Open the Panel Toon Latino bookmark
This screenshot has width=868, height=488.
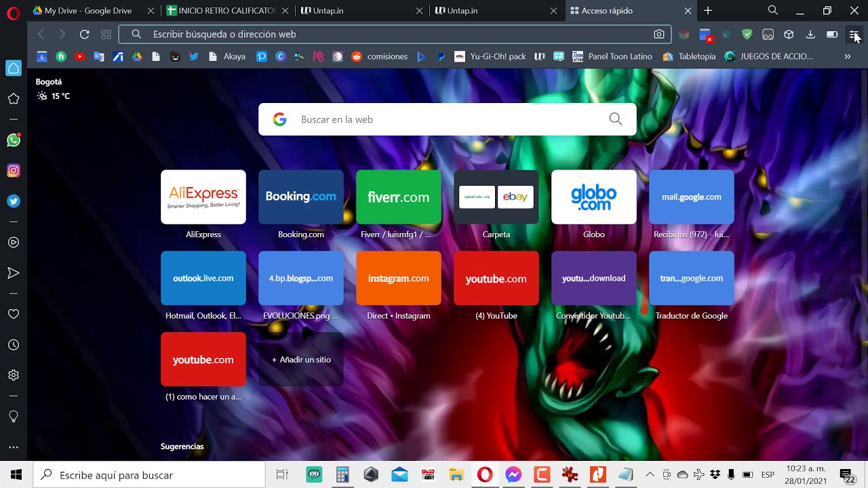pos(612,56)
